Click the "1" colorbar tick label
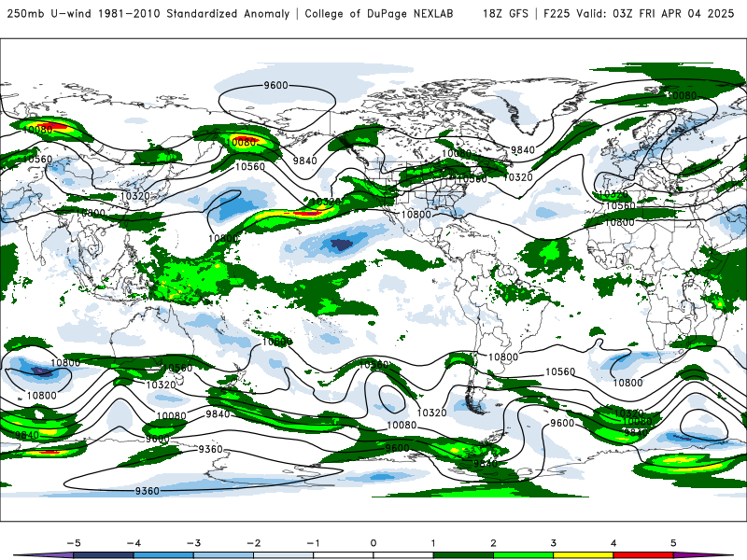747x560 pixels. (433, 543)
